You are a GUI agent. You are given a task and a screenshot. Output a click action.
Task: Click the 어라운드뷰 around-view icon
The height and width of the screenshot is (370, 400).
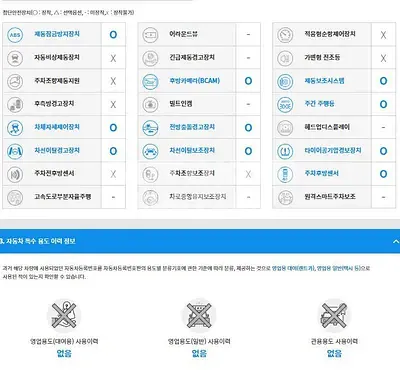[x=150, y=35]
